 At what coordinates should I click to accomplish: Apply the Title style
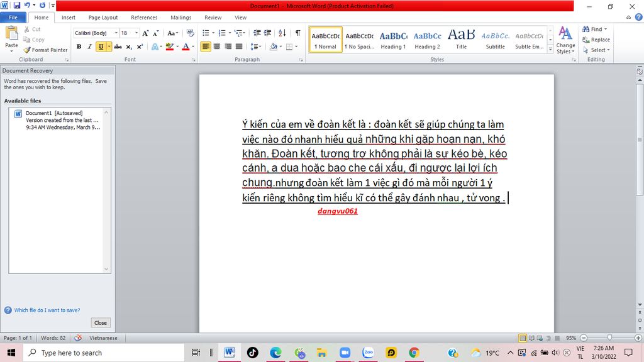(x=461, y=40)
